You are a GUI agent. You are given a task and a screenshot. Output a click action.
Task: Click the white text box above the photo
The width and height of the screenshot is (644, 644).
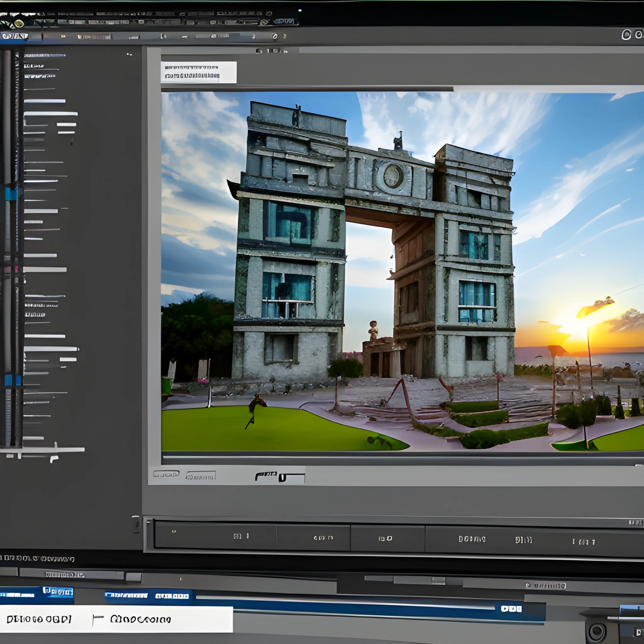[x=199, y=72]
